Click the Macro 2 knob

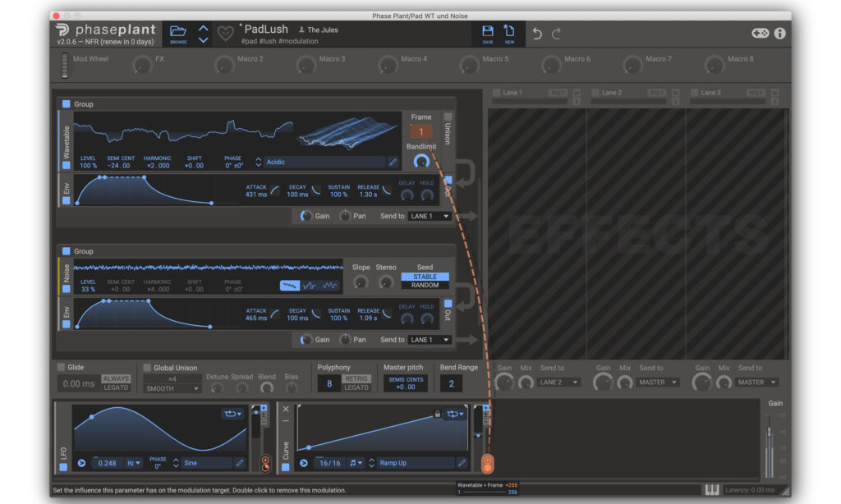[223, 66]
